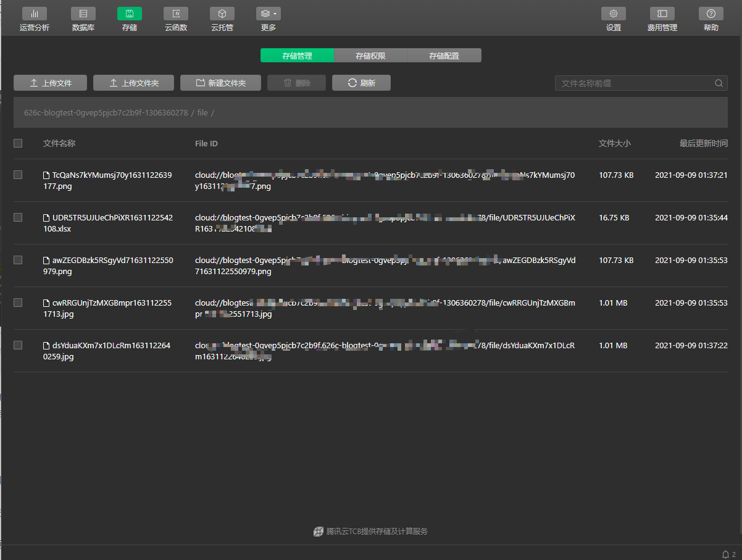Click the 文件名称 column header
The width and height of the screenshot is (742, 560).
pyautogui.click(x=59, y=143)
